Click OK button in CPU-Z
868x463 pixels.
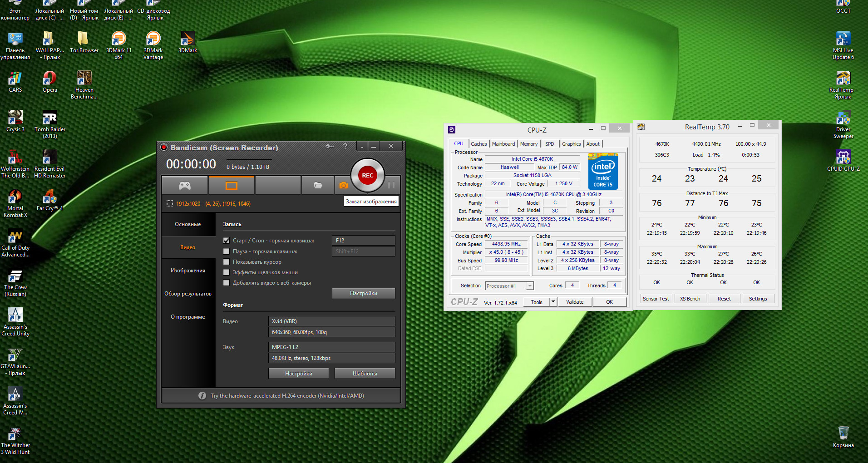(x=609, y=302)
